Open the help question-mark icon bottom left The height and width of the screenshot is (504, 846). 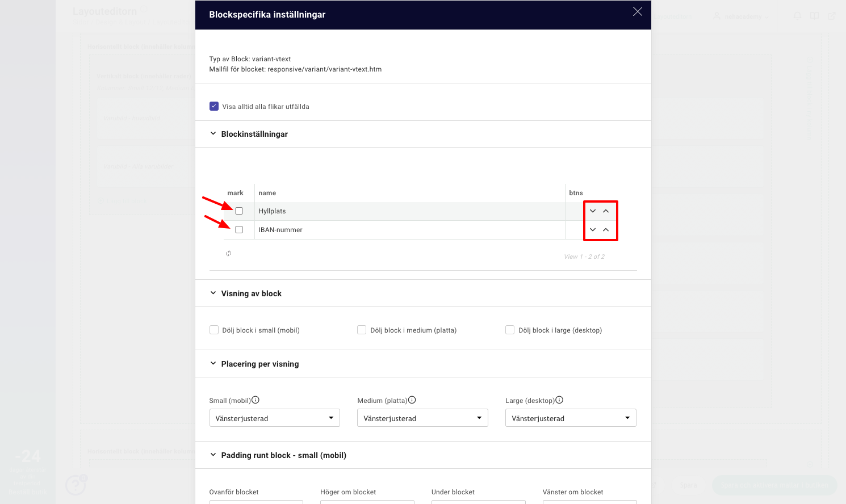[76, 485]
